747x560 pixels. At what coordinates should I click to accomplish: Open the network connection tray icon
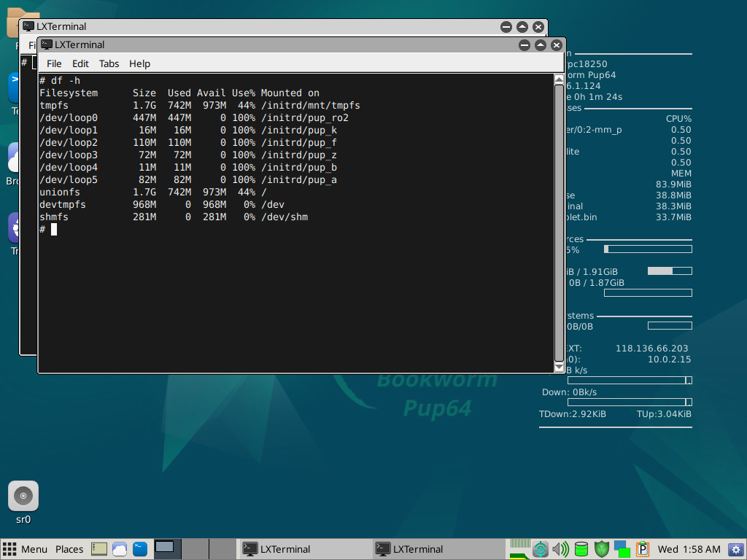pos(541,549)
